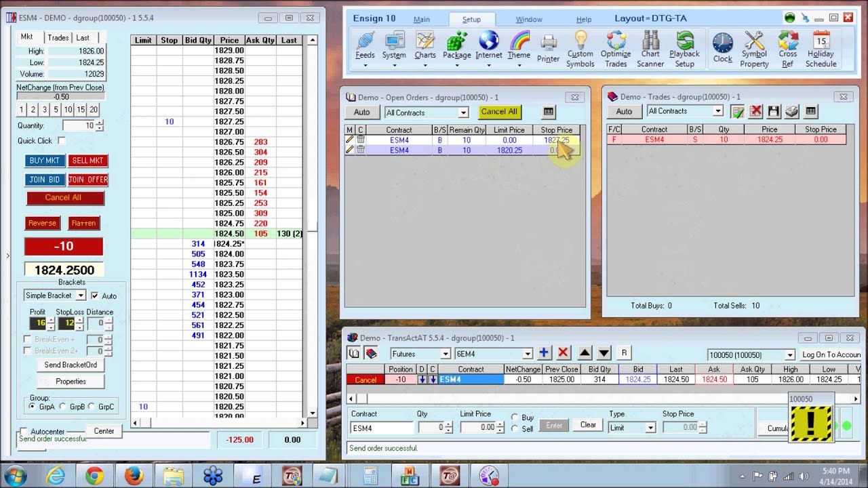This screenshot has width=868, height=488.
Task: Click the JOIN BID button
Action: [x=44, y=180]
